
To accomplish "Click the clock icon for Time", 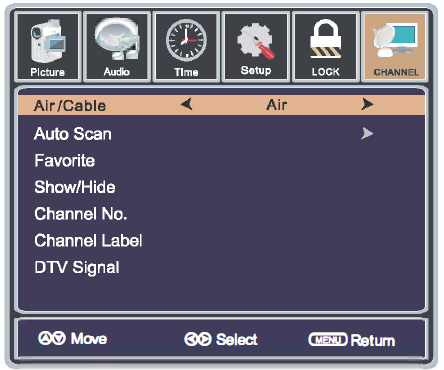I will (186, 40).
